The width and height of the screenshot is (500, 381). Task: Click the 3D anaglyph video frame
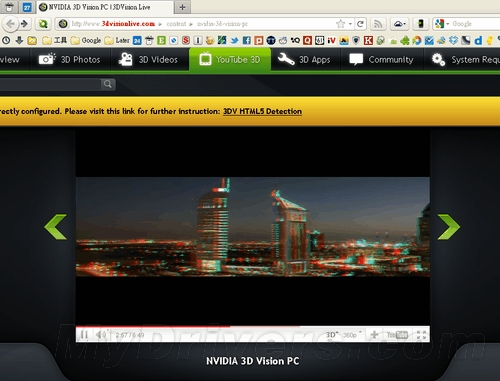(253, 227)
